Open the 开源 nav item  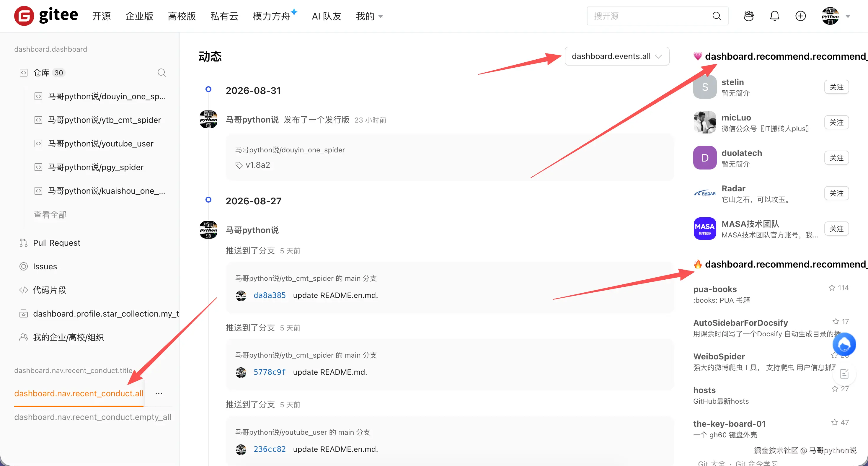coord(102,16)
